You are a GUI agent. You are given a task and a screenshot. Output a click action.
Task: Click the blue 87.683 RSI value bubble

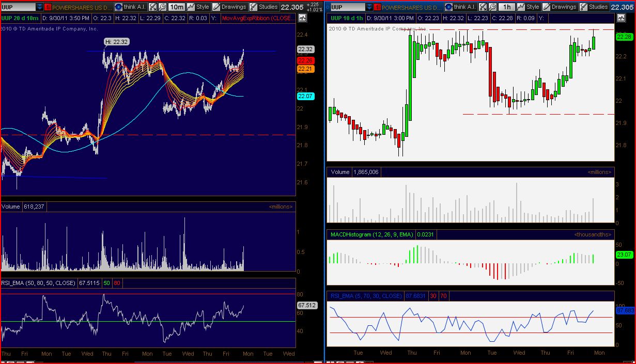pos(625,310)
